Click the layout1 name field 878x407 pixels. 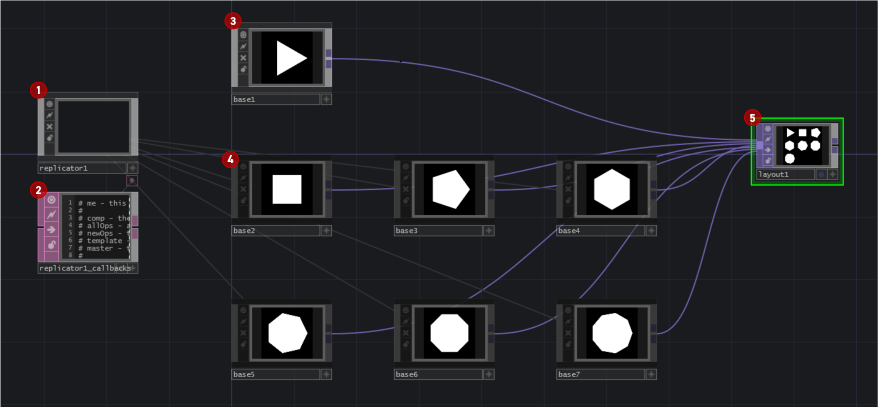coord(786,175)
